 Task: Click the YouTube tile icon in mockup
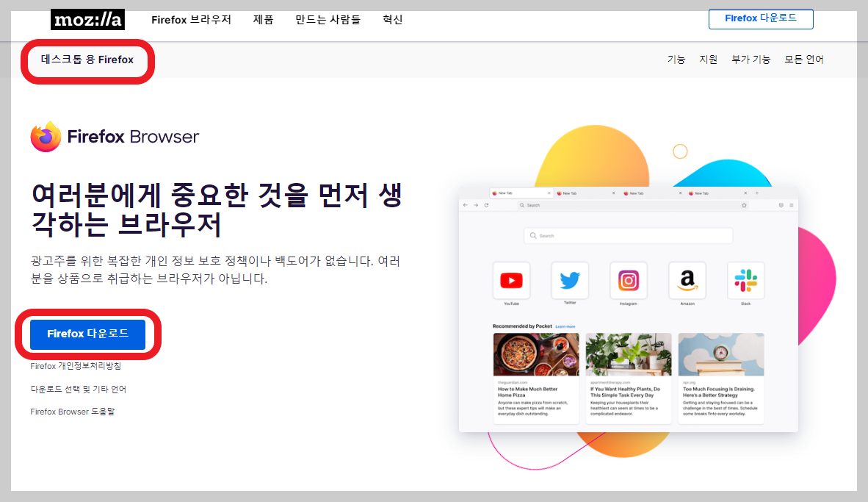511,280
